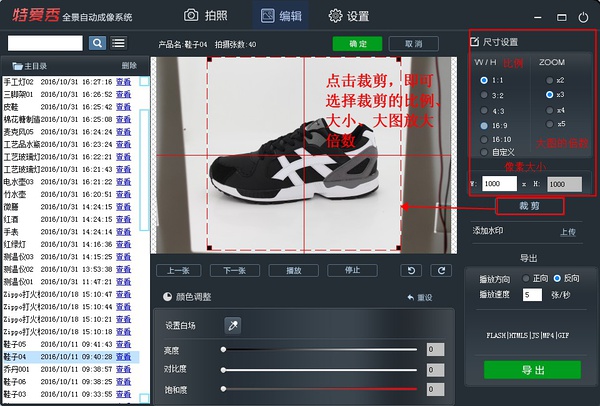Select 16:9 aspect ratio
600x406 pixels.
coord(484,125)
